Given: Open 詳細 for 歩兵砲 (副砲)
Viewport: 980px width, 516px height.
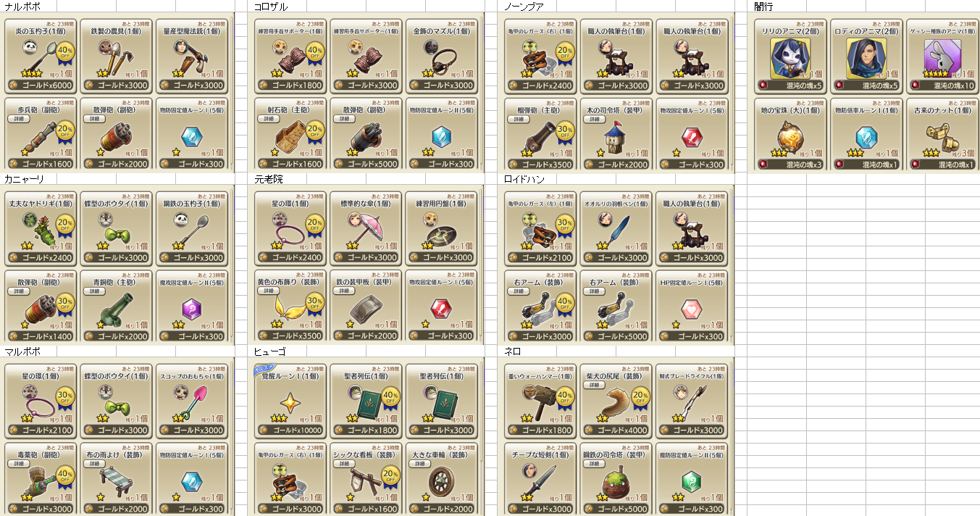Looking at the screenshot, I should [19, 118].
